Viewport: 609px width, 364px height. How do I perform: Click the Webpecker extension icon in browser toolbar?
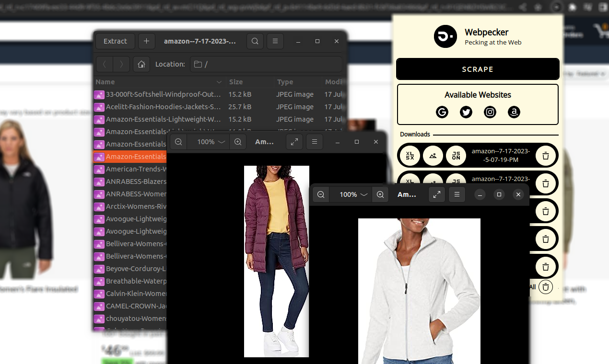click(x=556, y=7)
